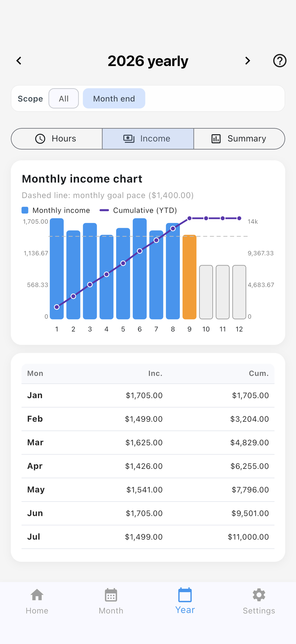This screenshot has width=296, height=644.
Task: Select the Jan row label
Action: (x=35, y=396)
